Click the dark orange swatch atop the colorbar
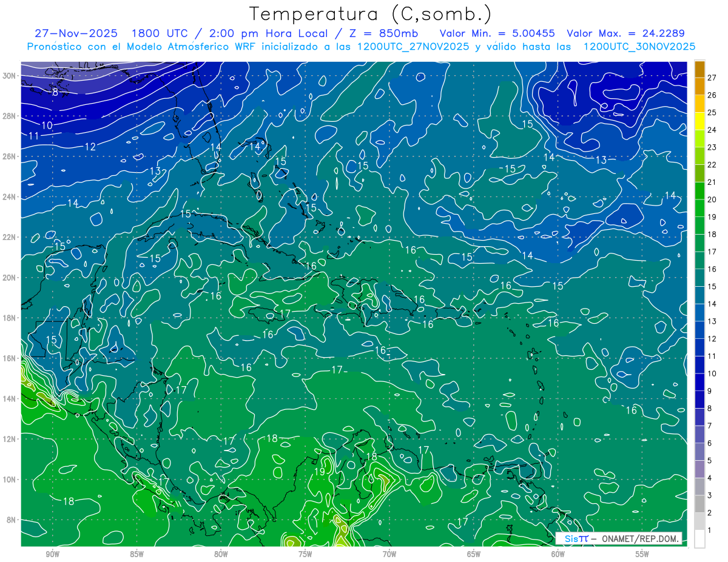 tap(700, 69)
